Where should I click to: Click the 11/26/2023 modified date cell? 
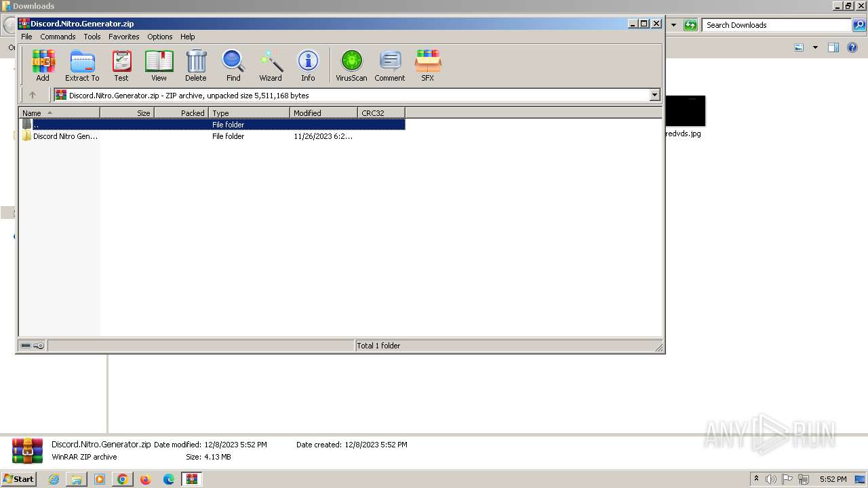(323, 136)
